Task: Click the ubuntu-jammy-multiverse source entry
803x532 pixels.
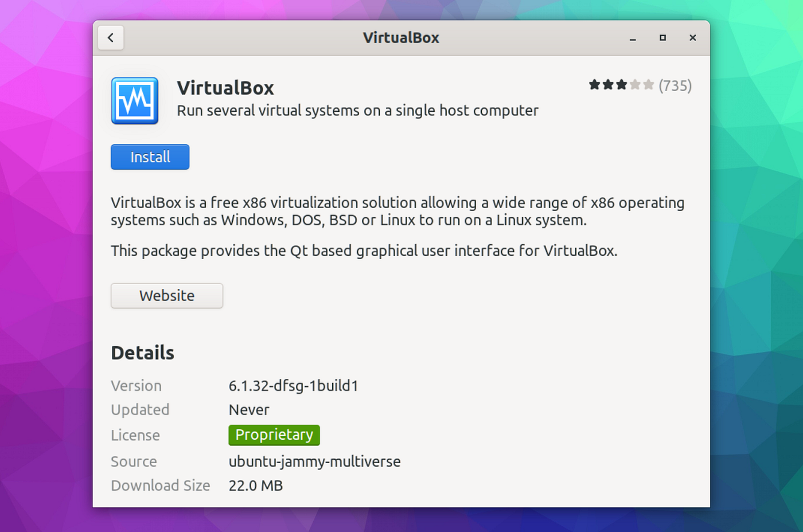Action: pyautogui.click(x=314, y=461)
